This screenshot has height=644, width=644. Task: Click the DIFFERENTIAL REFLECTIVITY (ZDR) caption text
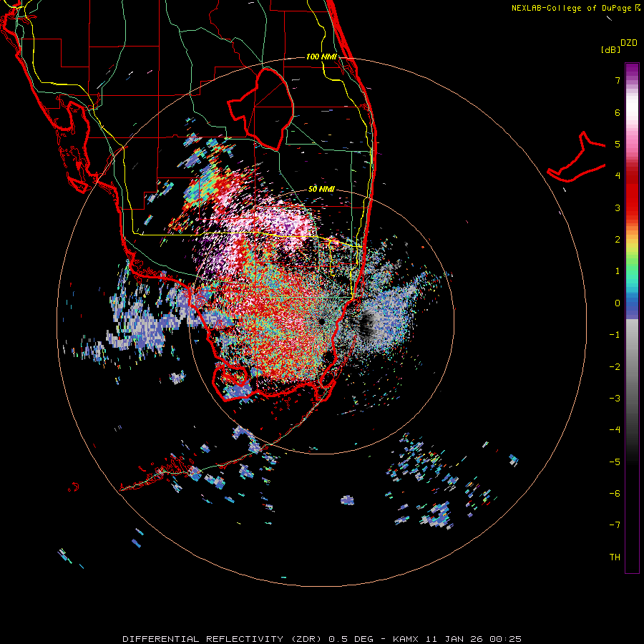223,639
